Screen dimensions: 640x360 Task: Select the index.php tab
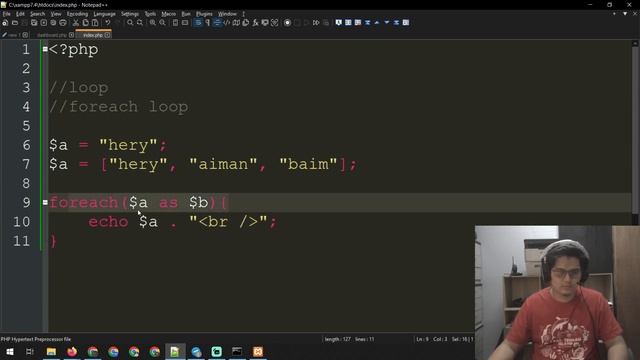point(93,35)
